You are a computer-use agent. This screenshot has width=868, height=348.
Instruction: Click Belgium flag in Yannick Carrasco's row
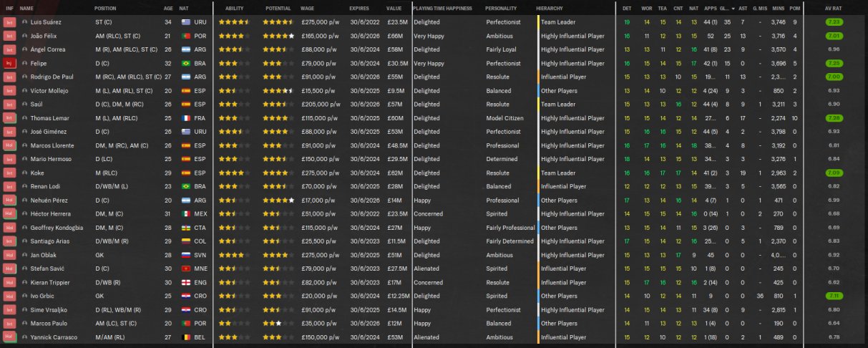(x=185, y=337)
